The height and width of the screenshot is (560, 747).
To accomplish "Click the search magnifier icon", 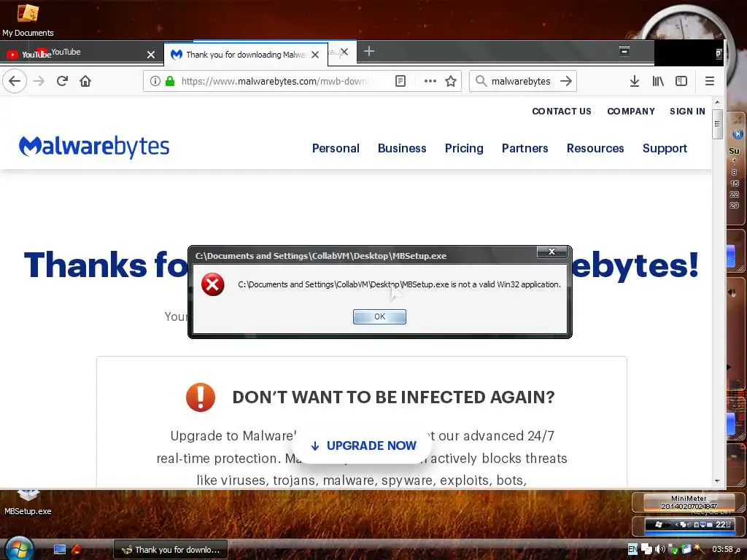I will tap(481, 81).
